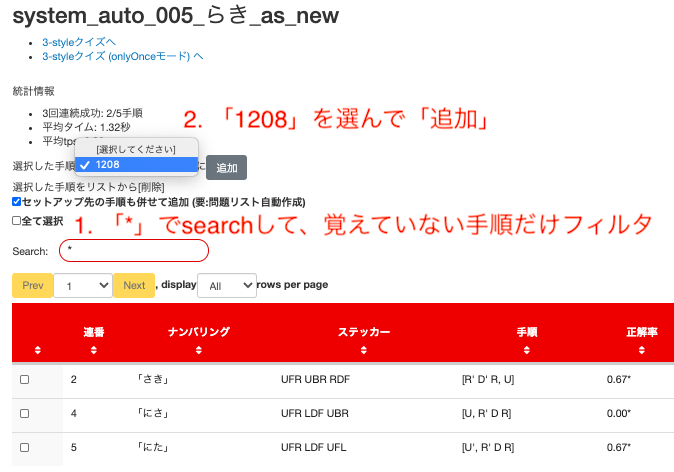Screen dimensions: 674x472
Task: Select 1208 in the dropdown list
Action: (x=136, y=165)
